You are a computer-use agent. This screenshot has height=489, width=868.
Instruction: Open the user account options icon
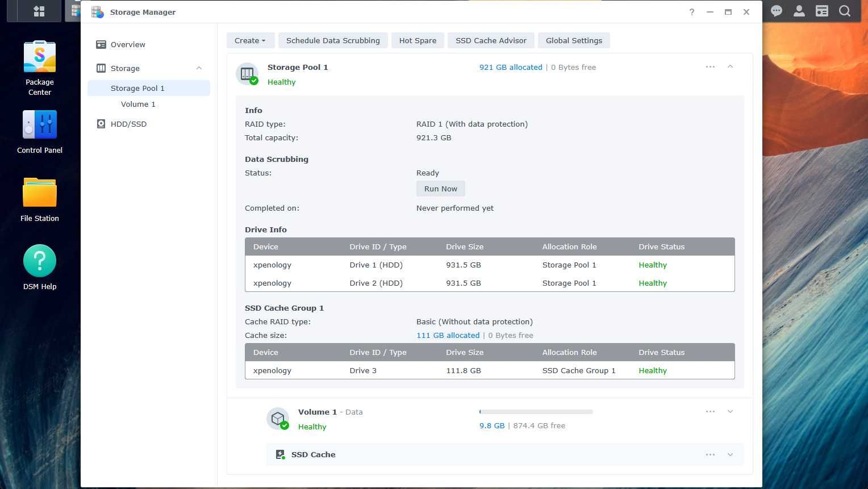799,11
